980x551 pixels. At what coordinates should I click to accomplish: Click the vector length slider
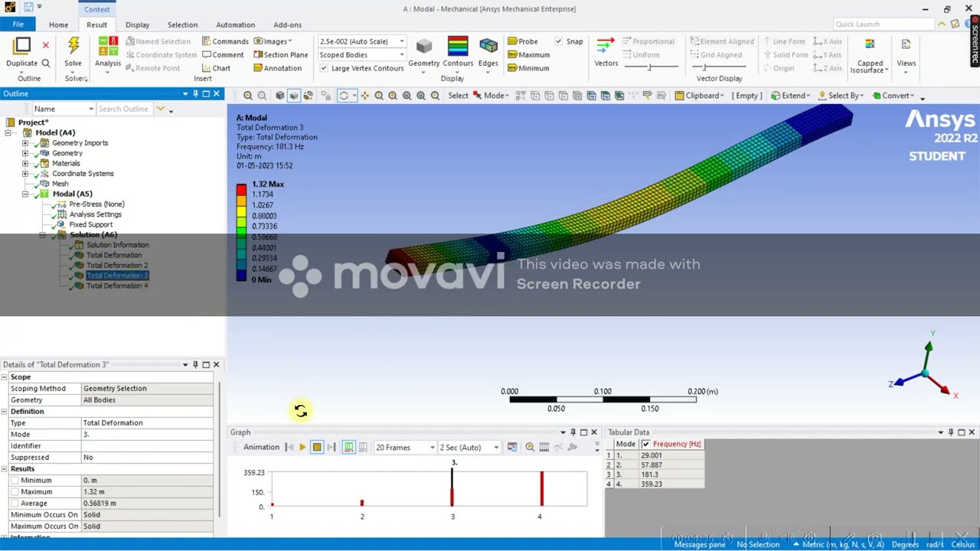[x=650, y=68]
